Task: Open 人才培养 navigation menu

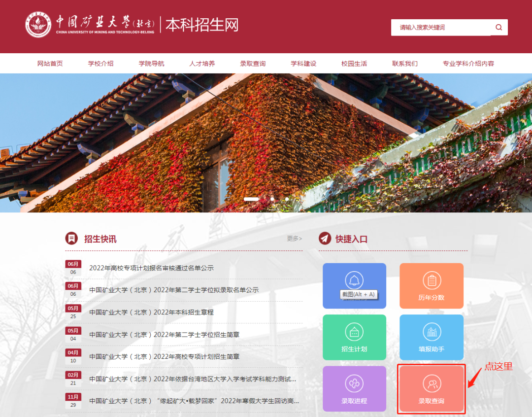Action: pos(202,64)
